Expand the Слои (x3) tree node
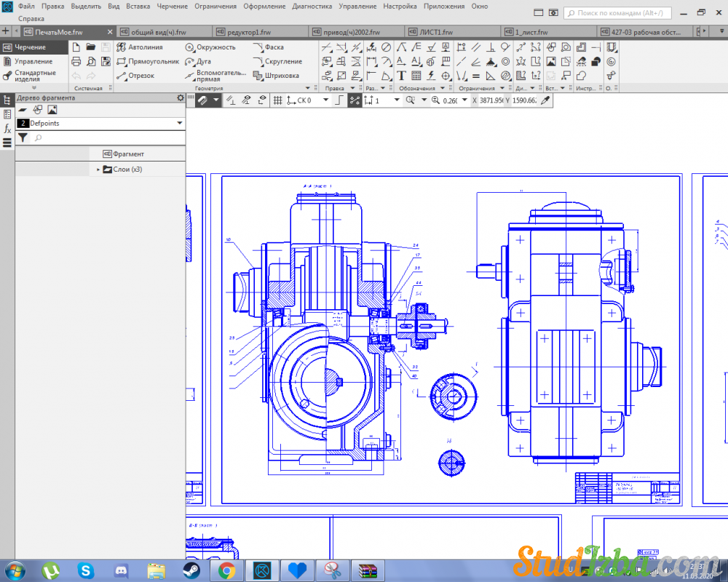The width and height of the screenshot is (728, 582). tap(98, 170)
